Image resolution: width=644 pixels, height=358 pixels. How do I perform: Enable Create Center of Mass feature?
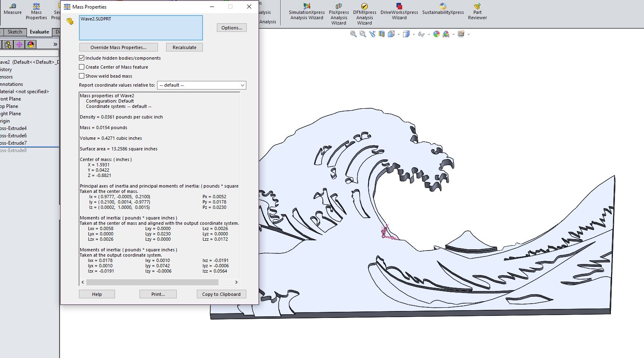click(x=82, y=67)
